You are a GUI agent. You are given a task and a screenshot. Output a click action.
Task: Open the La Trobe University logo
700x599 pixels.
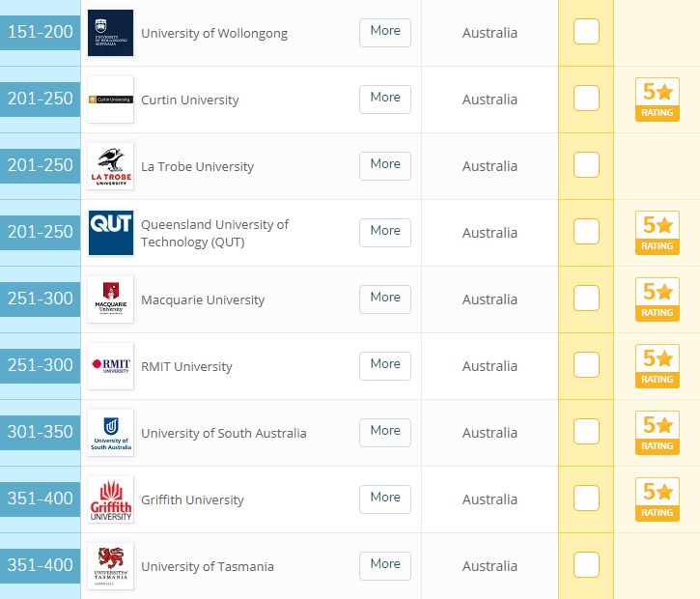pos(110,166)
